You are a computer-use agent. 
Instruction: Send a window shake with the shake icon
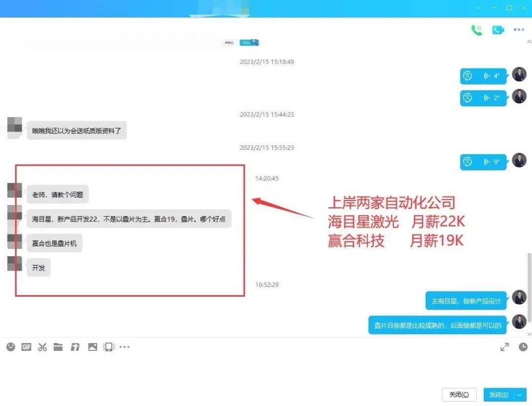[x=108, y=346]
